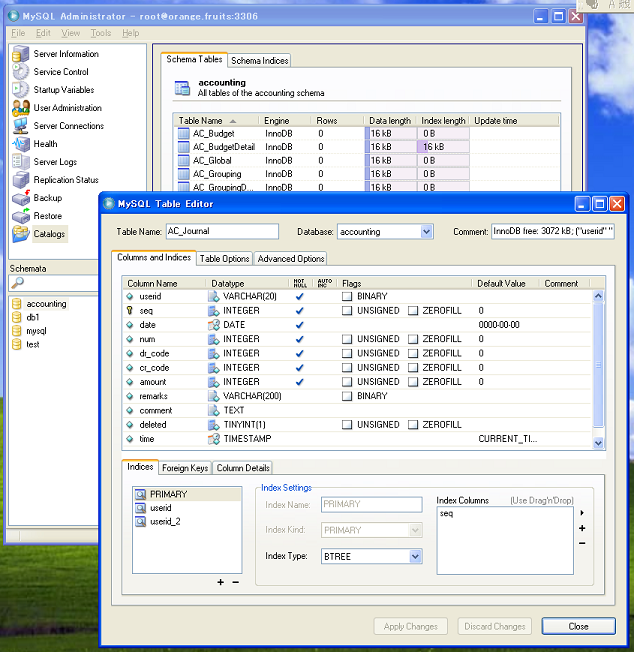Toggle BINARY flag for remarks column
The width and height of the screenshot is (634, 652).
pyautogui.click(x=347, y=396)
